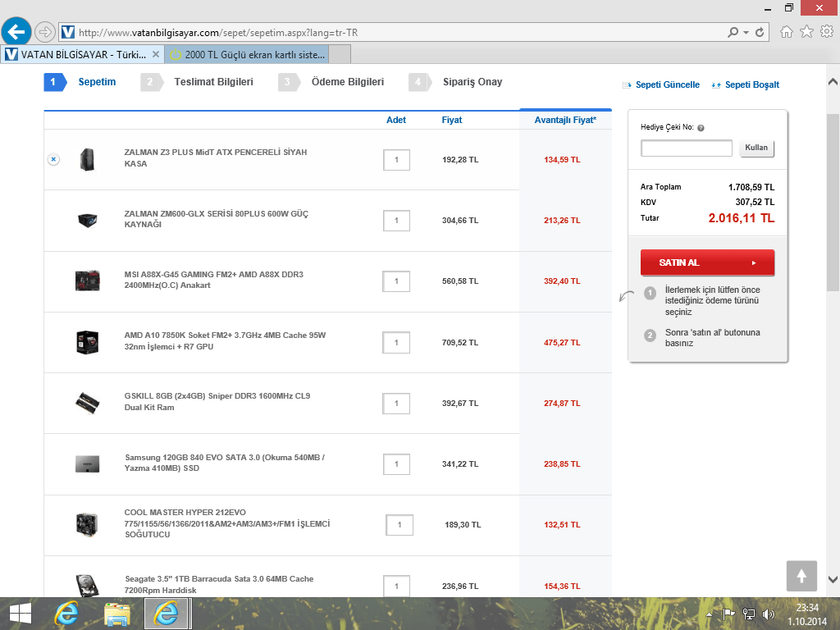Click quantity field for Seagate 1TB Barracuda
This screenshot has width=840, height=630.
pos(396,586)
